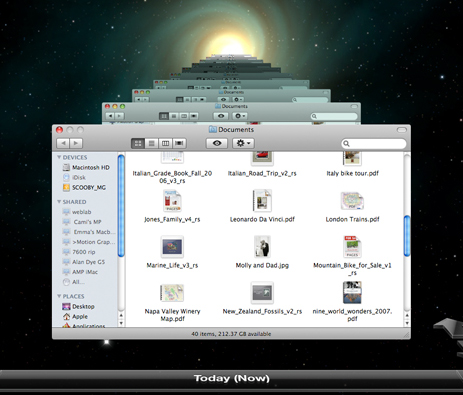Select Mountain_Bike_for_Sale_v1_rs document icon

tap(352, 247)
